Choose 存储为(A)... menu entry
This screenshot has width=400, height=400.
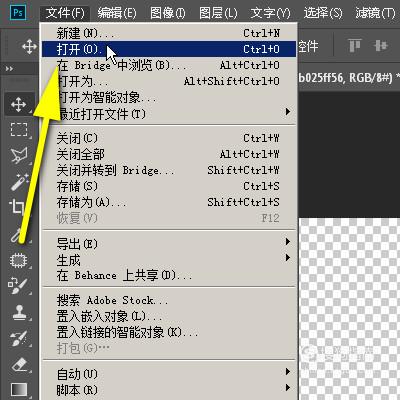pyautogui.click(x=169, y=202)
